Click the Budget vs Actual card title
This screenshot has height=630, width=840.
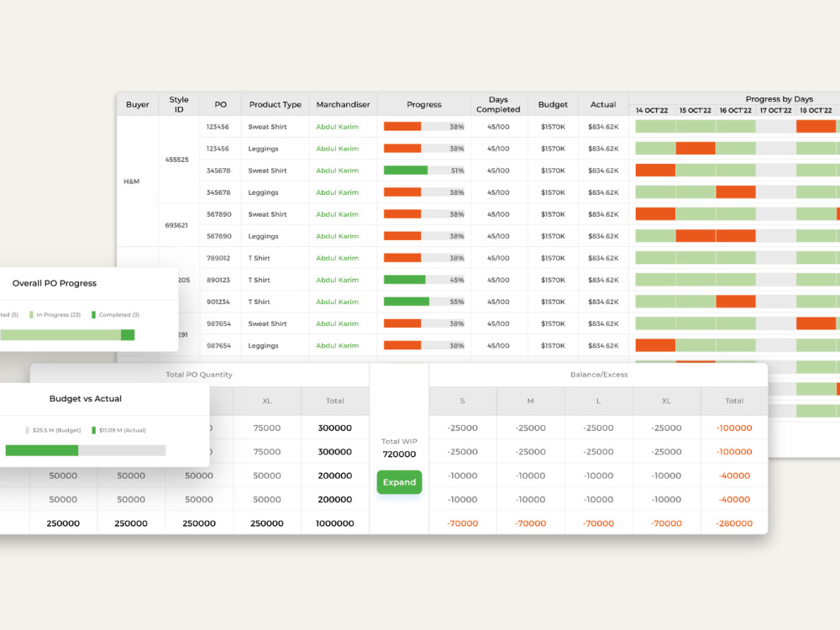click(x=85, y=398)
